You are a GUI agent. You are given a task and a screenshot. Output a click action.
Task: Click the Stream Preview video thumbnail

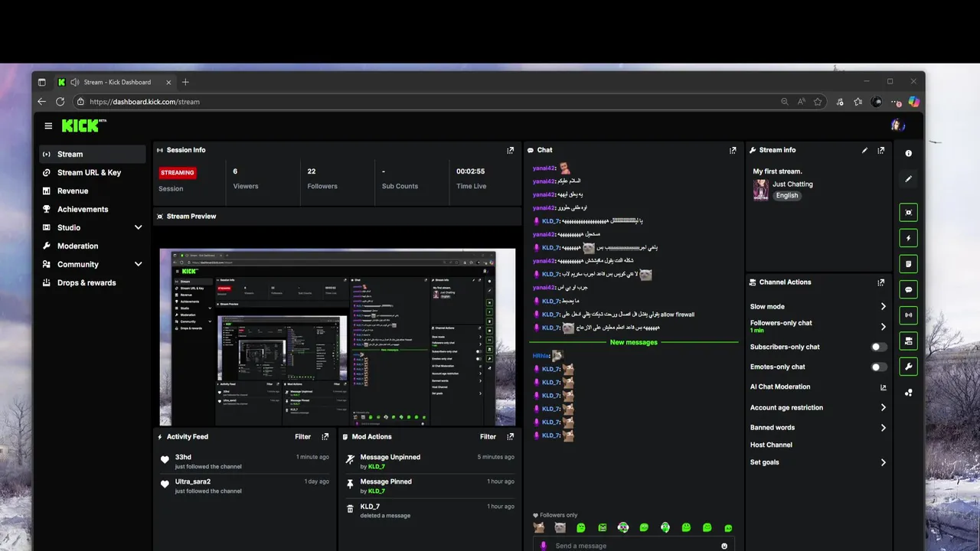338,337
